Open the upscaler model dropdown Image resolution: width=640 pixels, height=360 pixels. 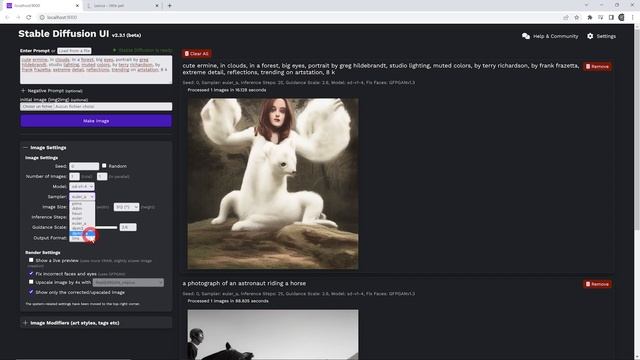[x=128, y=282]
